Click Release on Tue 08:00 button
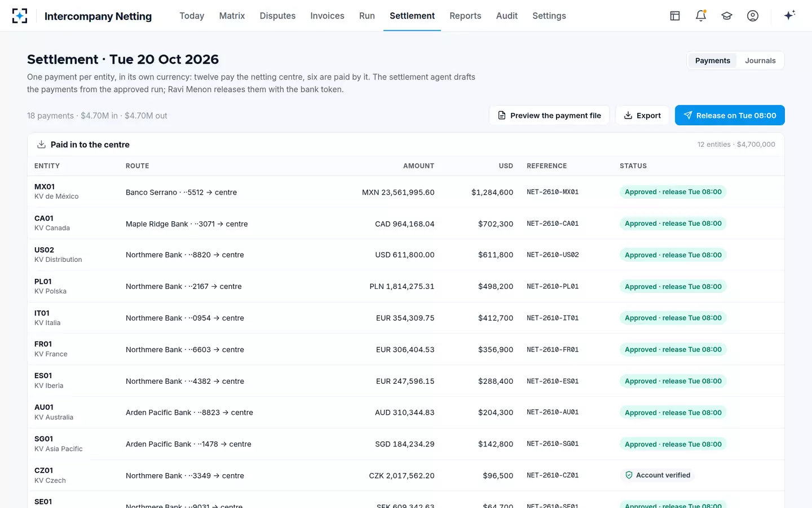Viewport: 812px width, 508px height. click(730, 115)
